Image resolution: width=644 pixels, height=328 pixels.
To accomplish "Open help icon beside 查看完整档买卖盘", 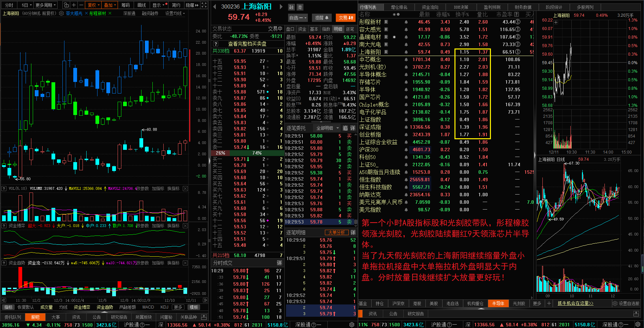I will pos(215,44).
